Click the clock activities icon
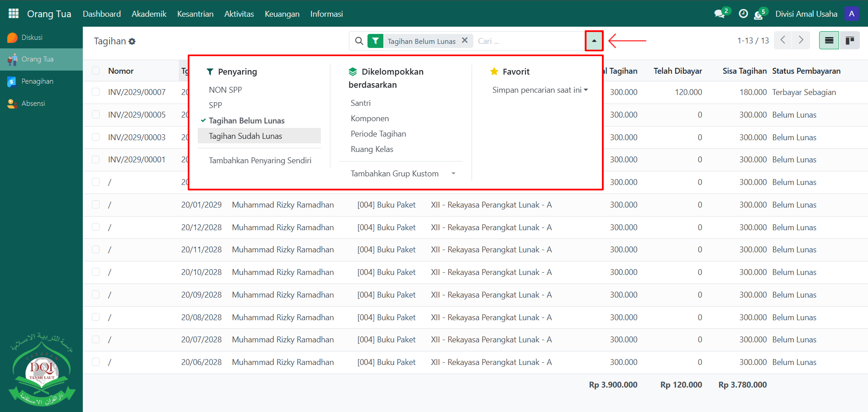This screenshot has width=868, height=412. click(743, 14)
